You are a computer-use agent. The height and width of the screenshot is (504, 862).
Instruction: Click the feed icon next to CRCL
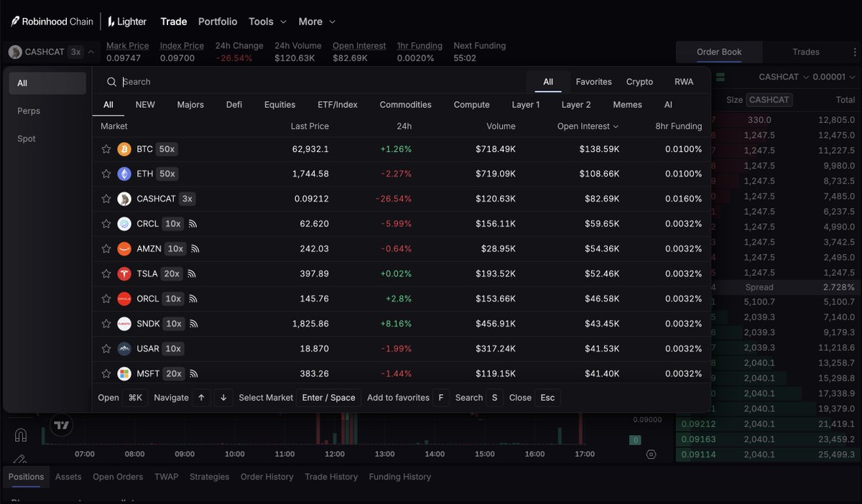[193, 224]
